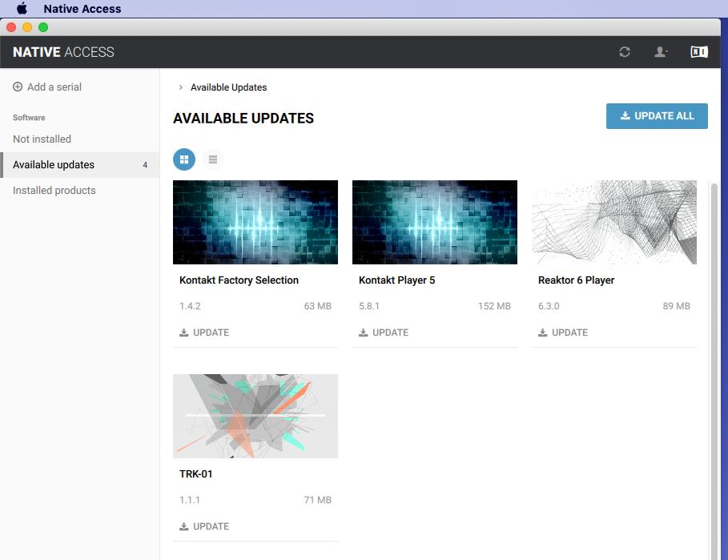Update Kontakt Player 5
728x560 pixels.
pyautogui.click(x=384, y=332)
